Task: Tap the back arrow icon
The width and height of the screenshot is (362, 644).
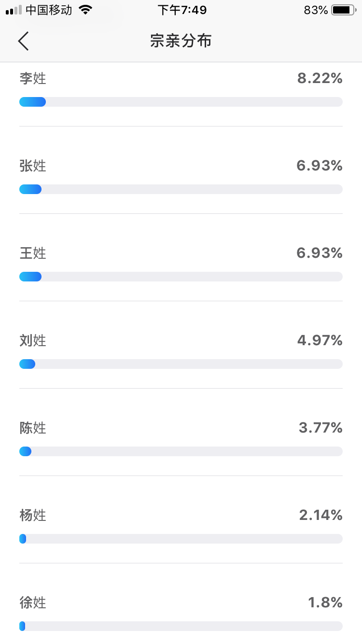Action: point(24,41)
